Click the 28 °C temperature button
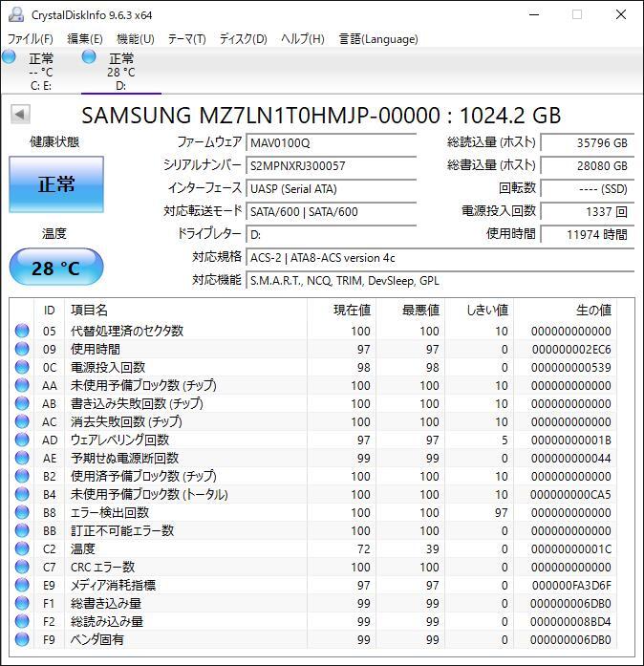This screenshot has height=666, width=644. [56, 268]
